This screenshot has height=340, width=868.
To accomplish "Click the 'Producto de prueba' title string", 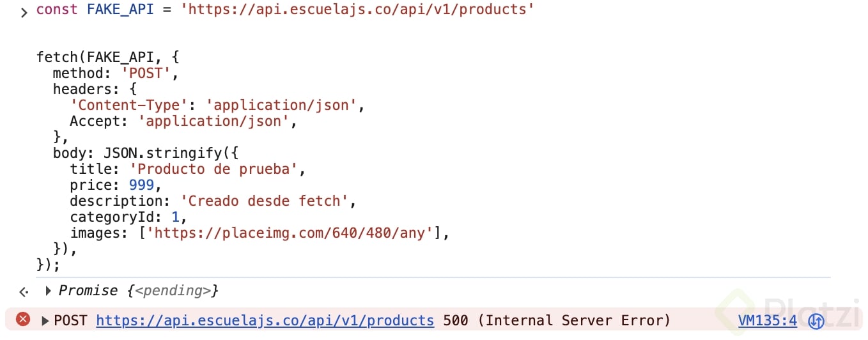I will (x=214, y=169).
